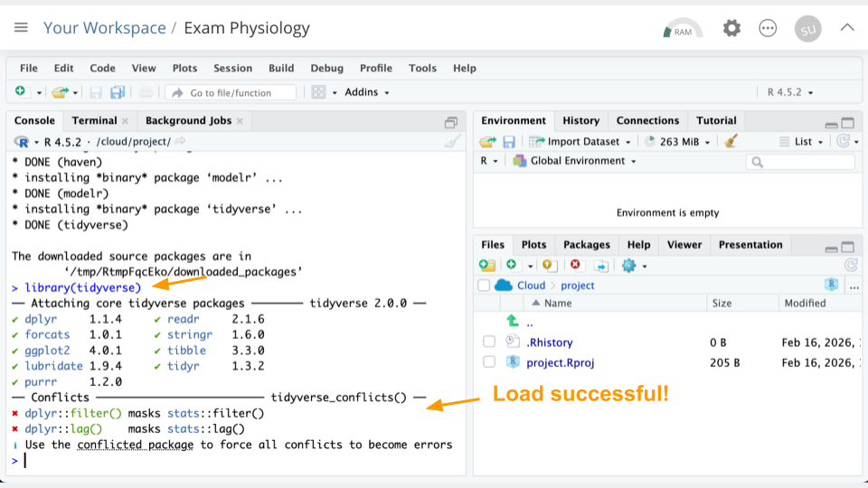
Task: Click the user avatar SU
Action: tap(807, 29)
